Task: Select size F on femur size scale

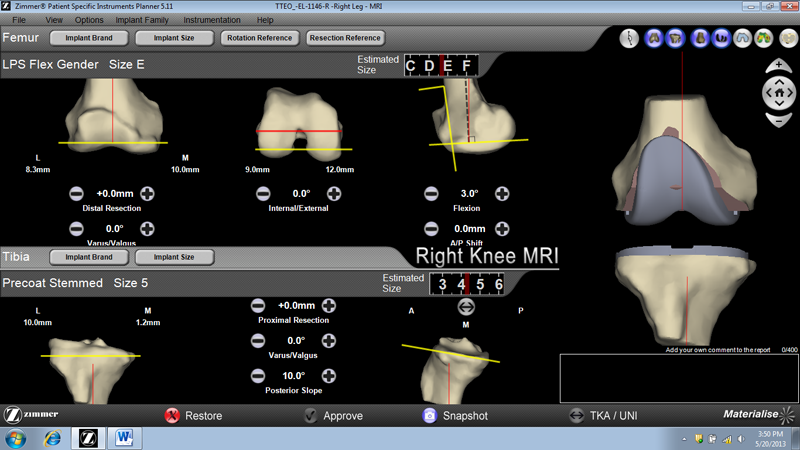Action: tap(465, 66)
